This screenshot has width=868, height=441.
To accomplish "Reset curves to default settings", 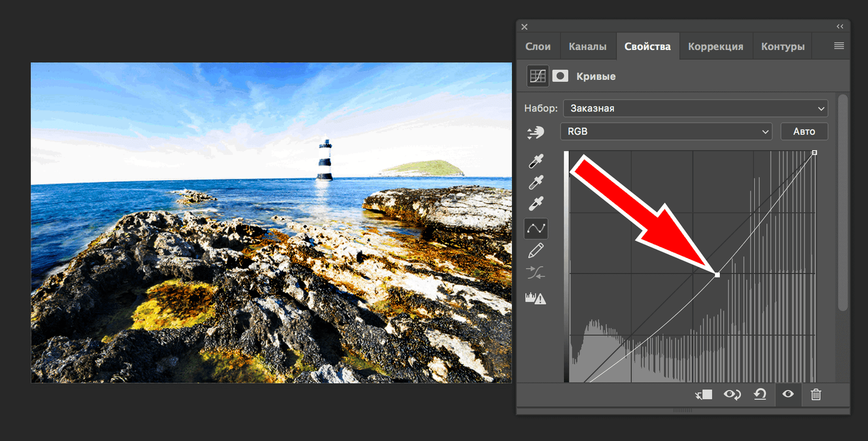I will pyautogui.click(x=760, y=394).
